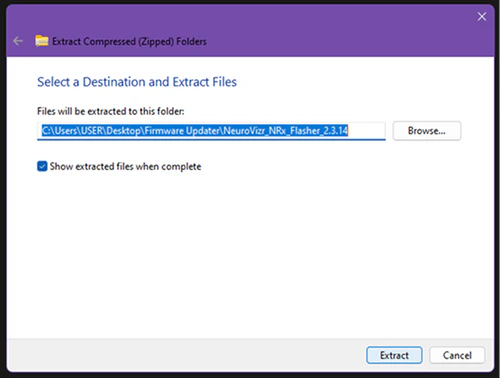Place cursor in empty end of path field
500x378 pixels.
(367, 131)
